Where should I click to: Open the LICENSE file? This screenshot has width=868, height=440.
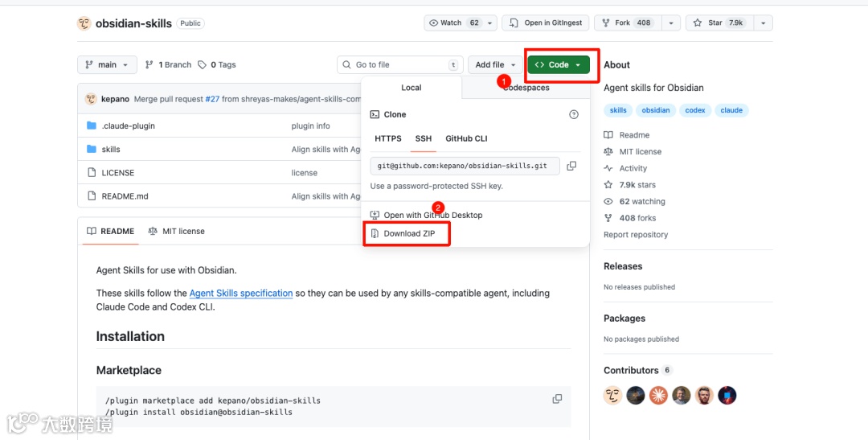pos(118,173)
